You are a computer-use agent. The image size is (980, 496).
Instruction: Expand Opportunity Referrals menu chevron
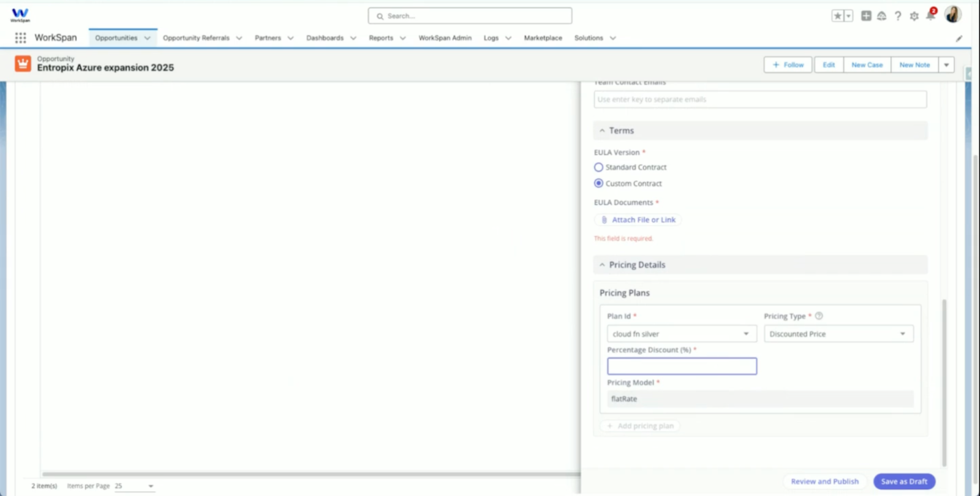pyautogui.click(x=239, y=38)
